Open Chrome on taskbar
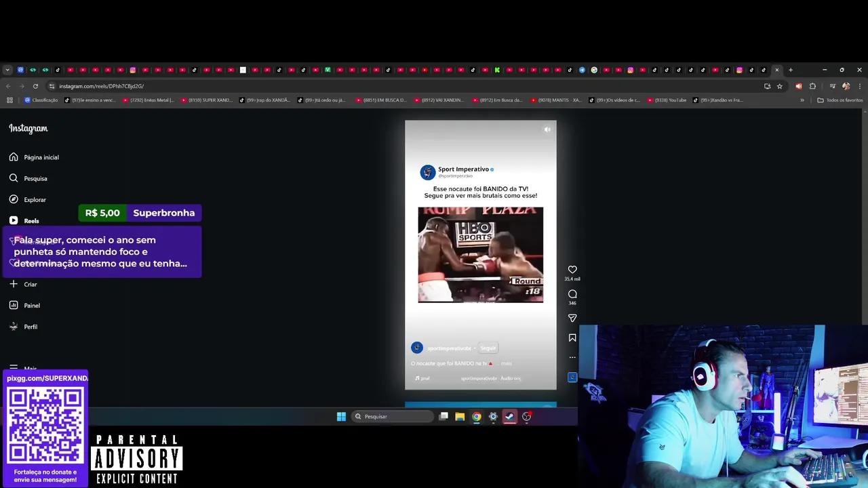The image size is (868, 488). tap(477, 417)
